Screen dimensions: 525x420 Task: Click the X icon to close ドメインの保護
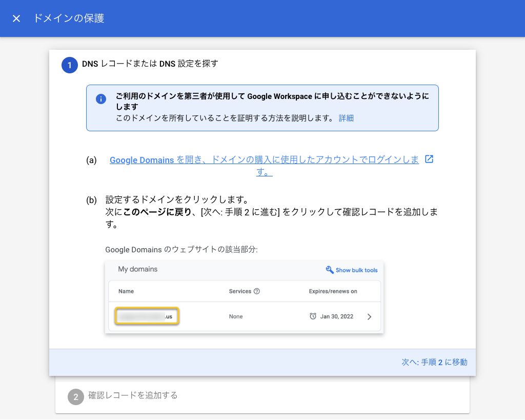point(16,18)
